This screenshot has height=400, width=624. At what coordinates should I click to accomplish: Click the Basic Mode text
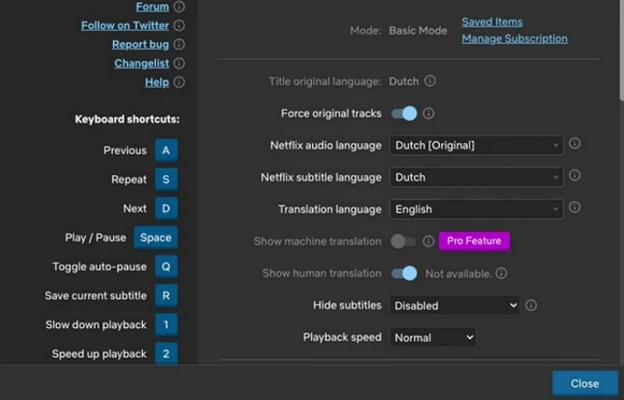click(418, 31)
